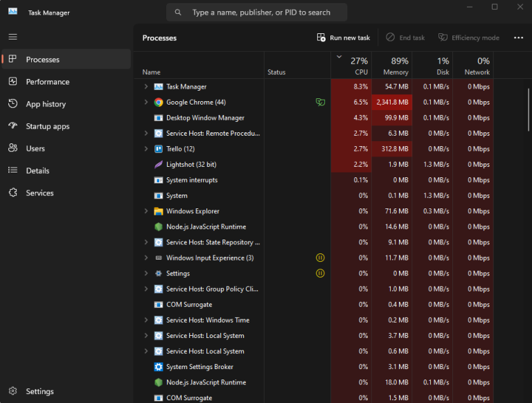Click the Windows Explorer folder icon

159,211
